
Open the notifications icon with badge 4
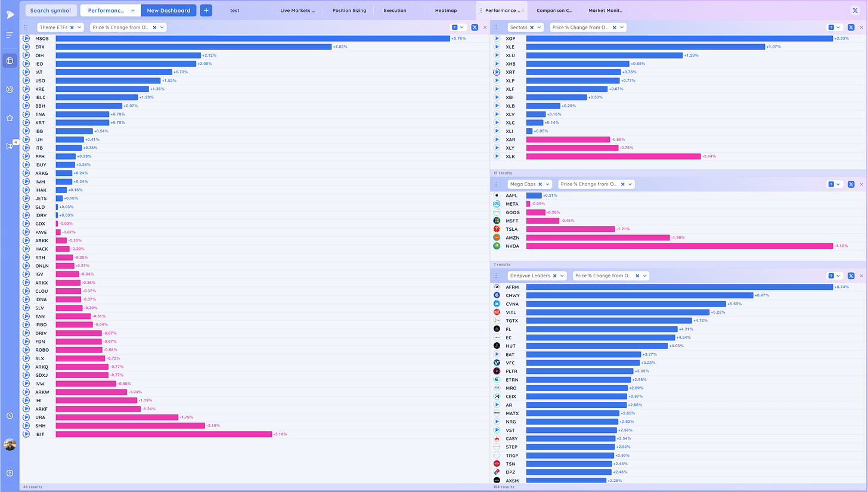point(10,146)
